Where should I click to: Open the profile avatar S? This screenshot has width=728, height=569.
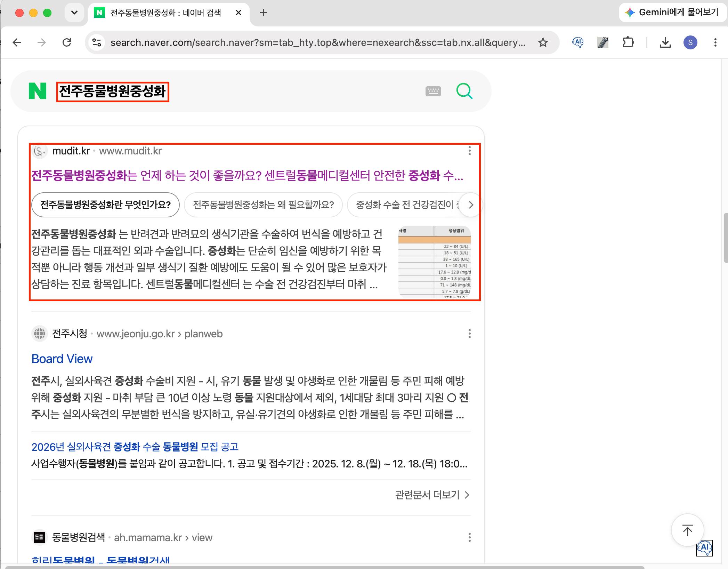(x=690, y=42)
